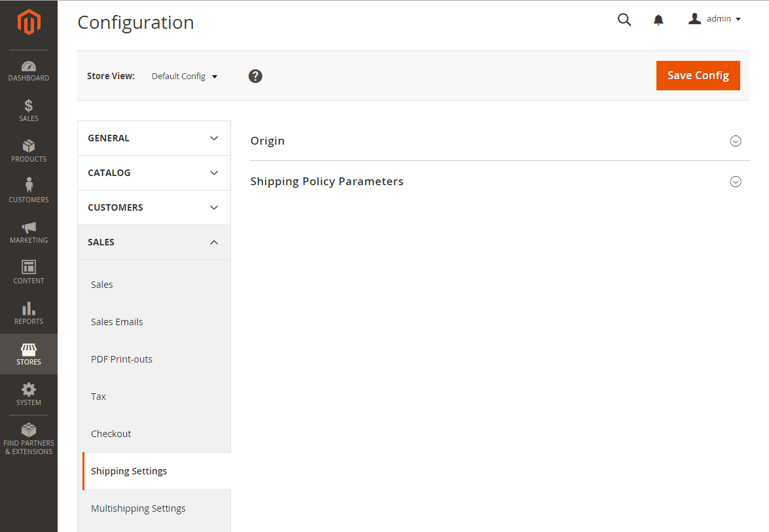Viewport: 769px width, 532px height.
Task: Expand the General configuration group
Action: (x=154, y=138)
